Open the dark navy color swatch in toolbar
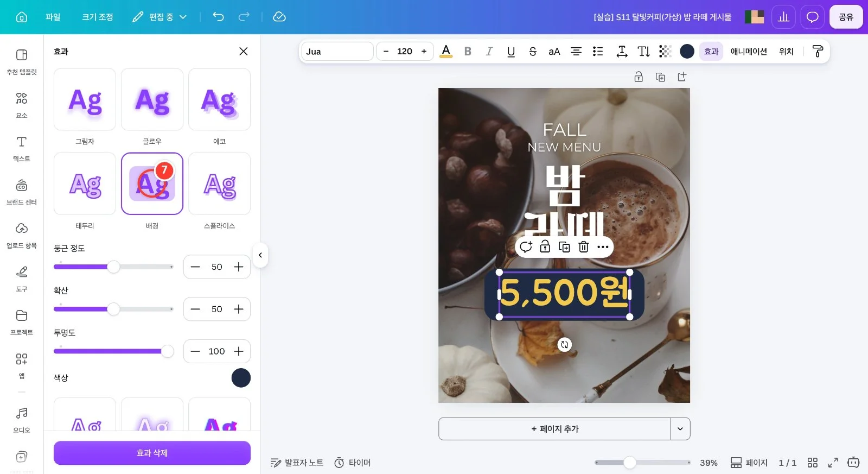 pos(687,52)
